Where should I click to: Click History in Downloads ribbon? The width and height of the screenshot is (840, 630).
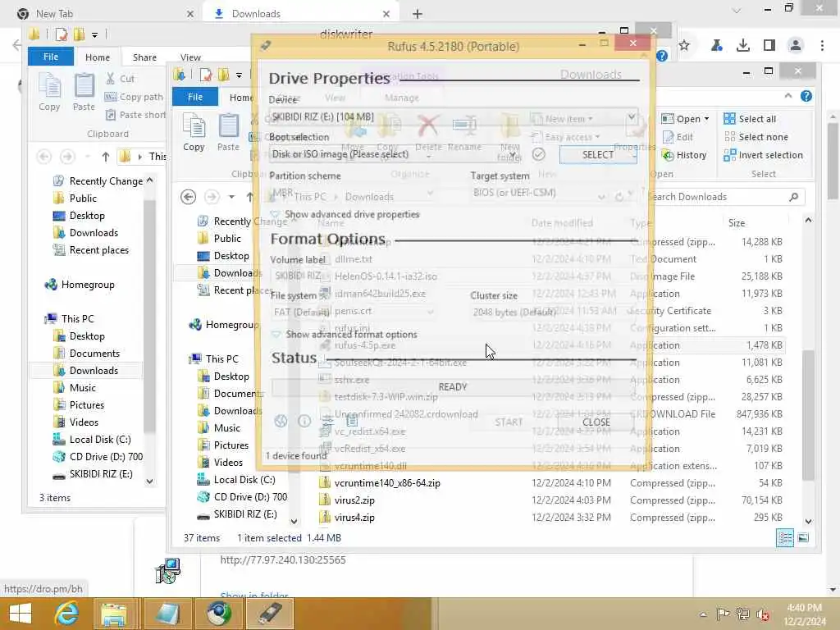[684, 155]
